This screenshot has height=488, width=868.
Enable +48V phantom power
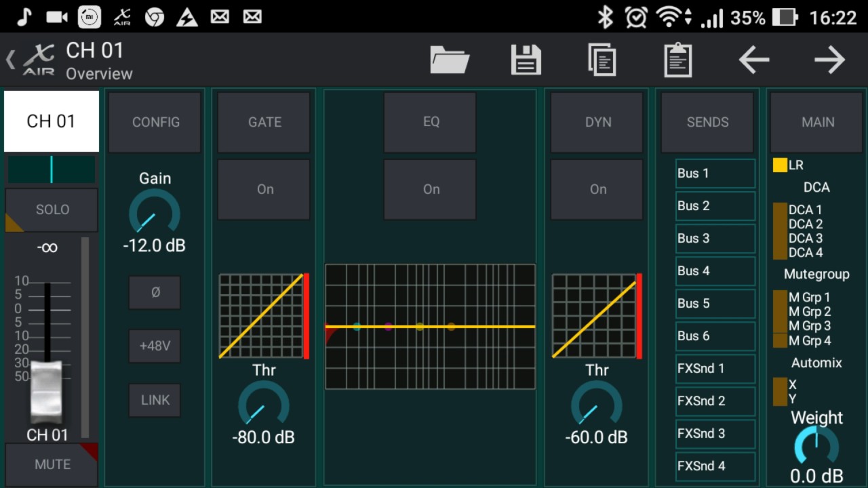(x=155, y=346)
